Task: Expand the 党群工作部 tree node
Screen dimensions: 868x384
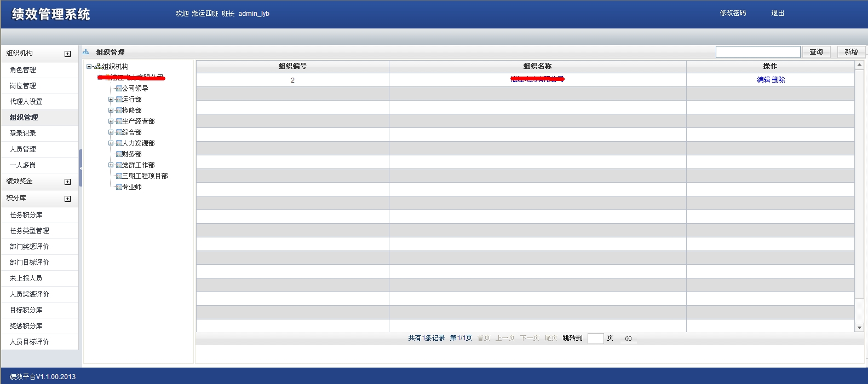Action: click(x=111, y=165)
